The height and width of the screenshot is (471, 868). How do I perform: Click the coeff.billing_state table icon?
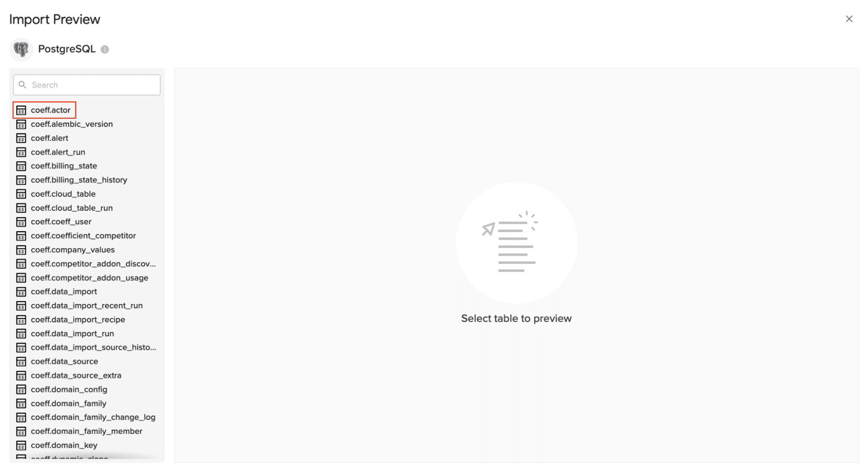tap(22, 165)
